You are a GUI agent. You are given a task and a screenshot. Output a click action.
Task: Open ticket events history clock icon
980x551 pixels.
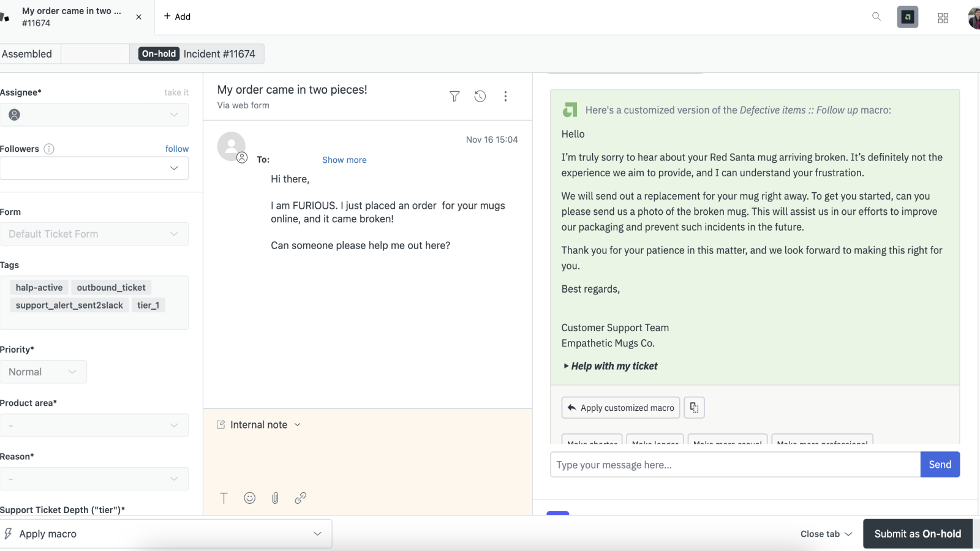click(x=480, y=96)
